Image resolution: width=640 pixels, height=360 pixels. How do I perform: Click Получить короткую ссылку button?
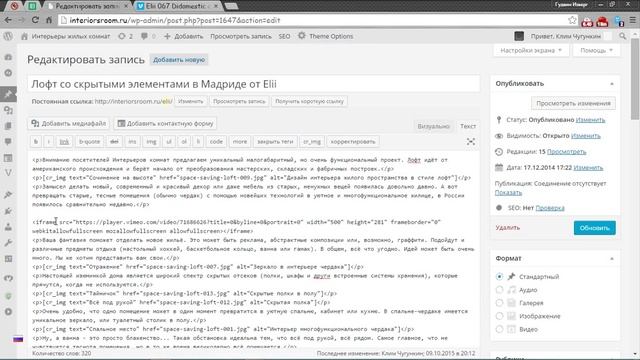[309, 101]
